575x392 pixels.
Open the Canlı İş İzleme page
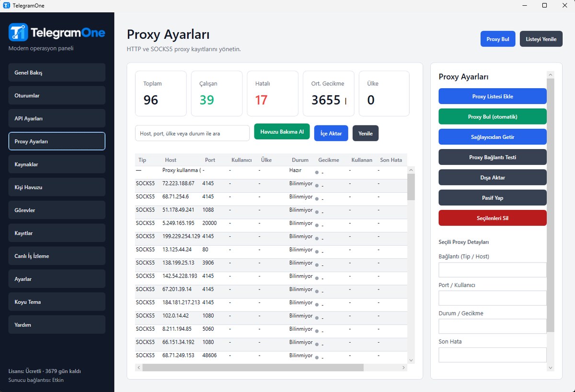(57, 256)
